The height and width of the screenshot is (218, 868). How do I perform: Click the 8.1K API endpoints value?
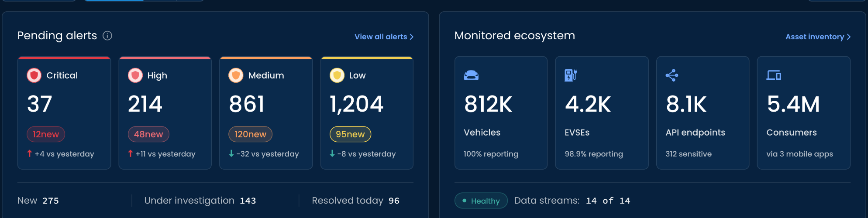click(x=686, y=104)
